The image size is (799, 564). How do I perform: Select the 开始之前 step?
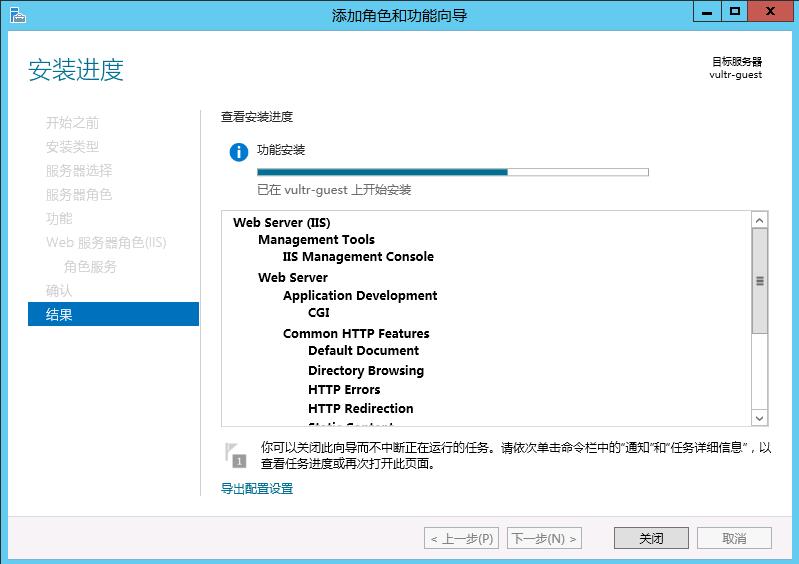coord(72,123)
